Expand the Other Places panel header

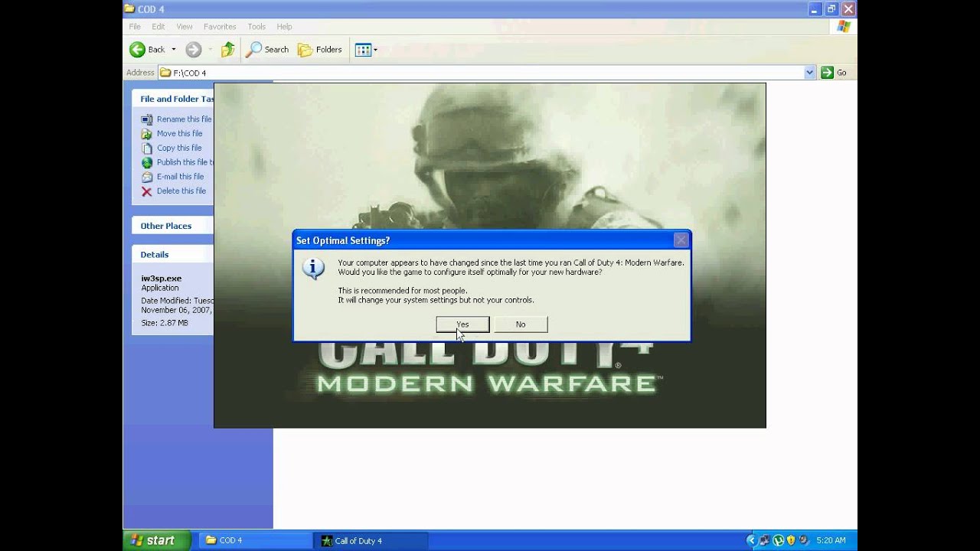[x=173, y=226]
